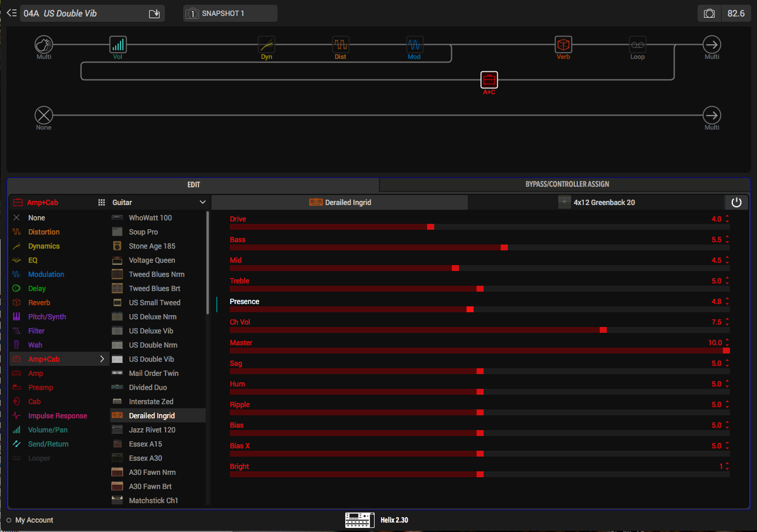Click the Ch Vol slider handle
Image resolution: width=757 pixels, height=532 pixels.
(x=603, y=330)
